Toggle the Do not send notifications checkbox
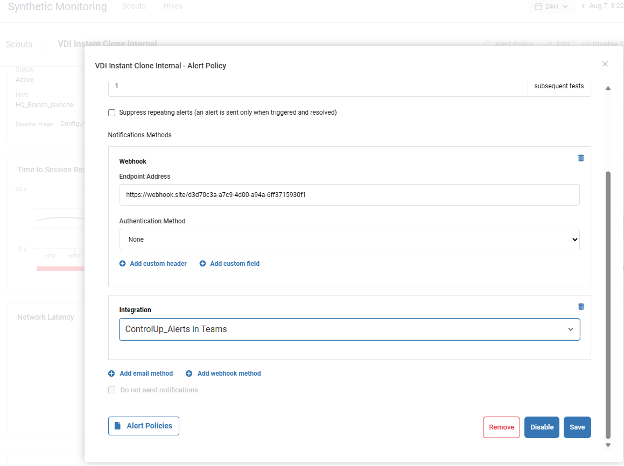Image resolution: width=624 pixels, height=466 pixels. pyautogui.click(x=111, y=390)
